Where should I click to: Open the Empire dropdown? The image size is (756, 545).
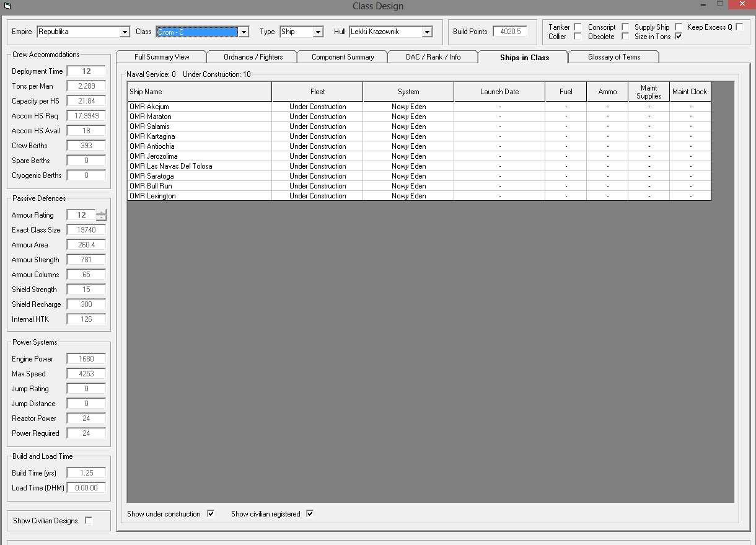125,32
